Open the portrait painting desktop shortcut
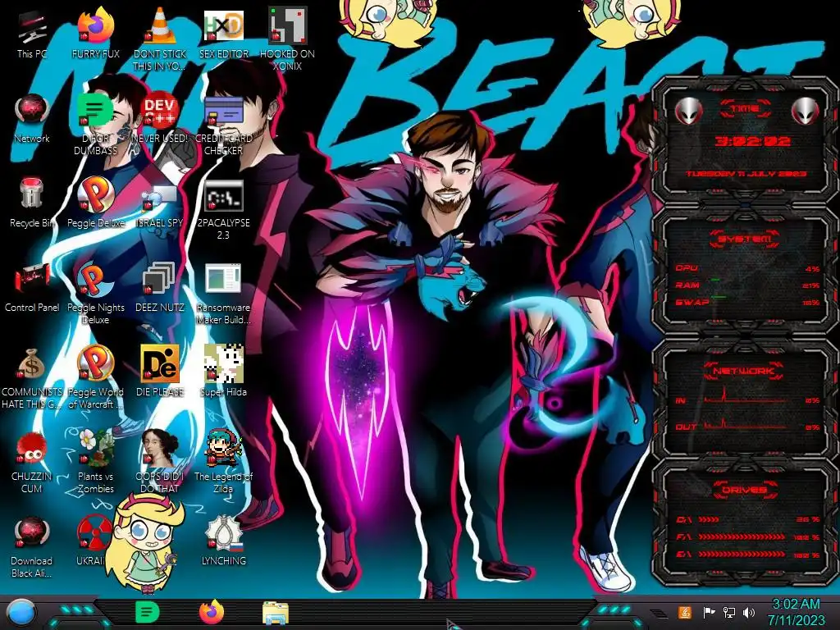 pyautogui.click(x=160, y=462)
